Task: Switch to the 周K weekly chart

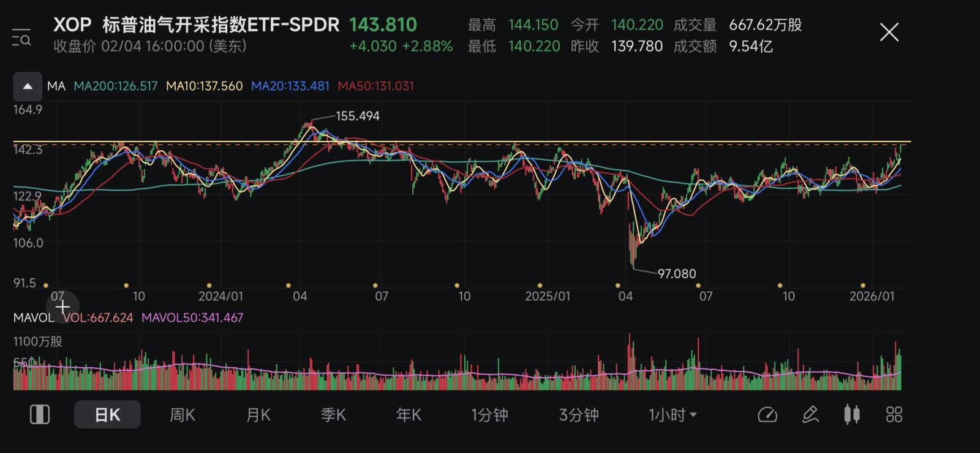Action: [183, 415]
